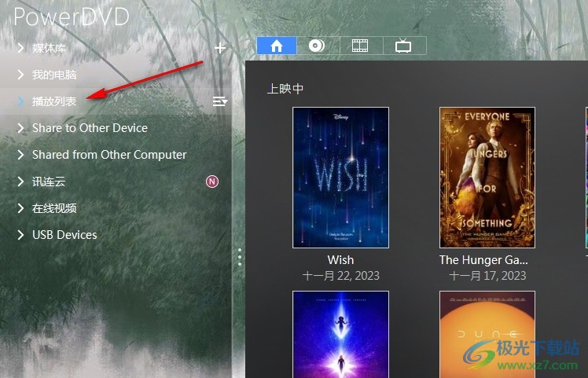Expand the 播放列表 chevron
The image size is (588, 378).
20,101
